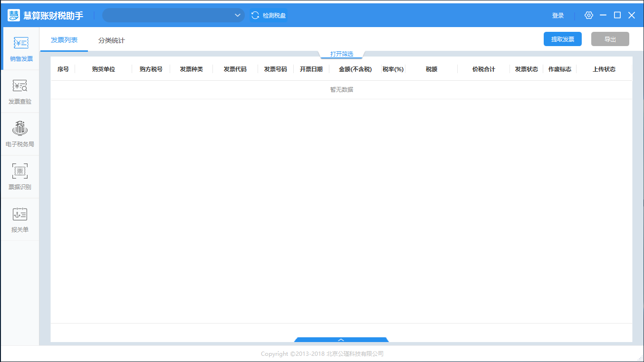The width and height of the screenshot is (644, 362).
Task: Open the 电子税务局 e-tax bureau module
Action: pyautogui.click(x=19, y=133)
